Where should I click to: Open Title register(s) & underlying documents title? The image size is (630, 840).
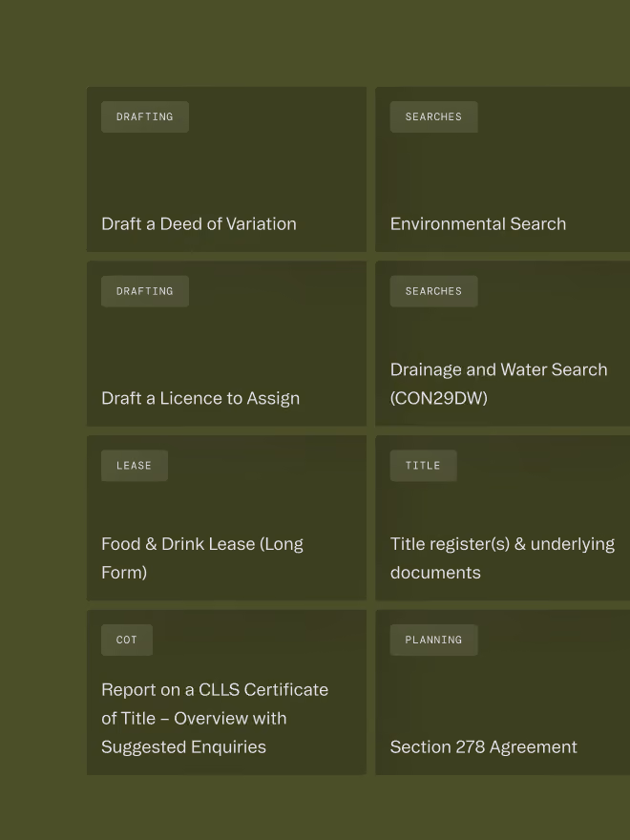coord(502,558)
